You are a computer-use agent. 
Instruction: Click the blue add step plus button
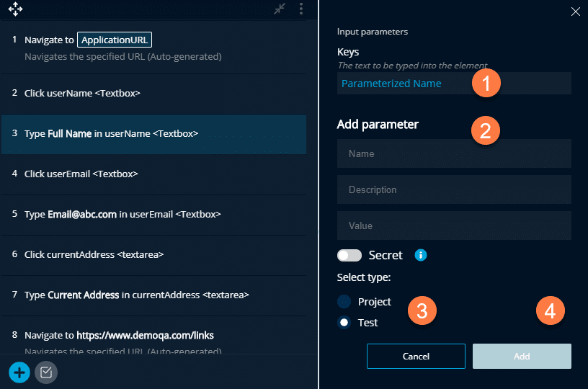point(19,372)
